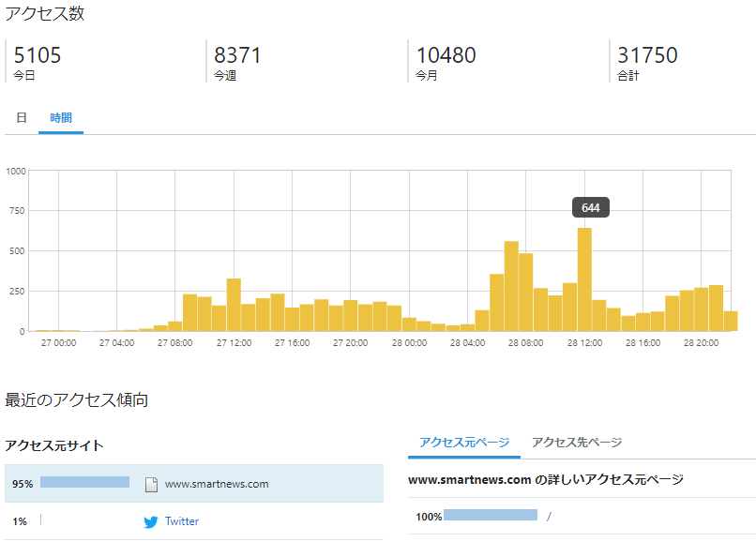
Task: Click the 100% percentage value
Action: pos(429,517)
